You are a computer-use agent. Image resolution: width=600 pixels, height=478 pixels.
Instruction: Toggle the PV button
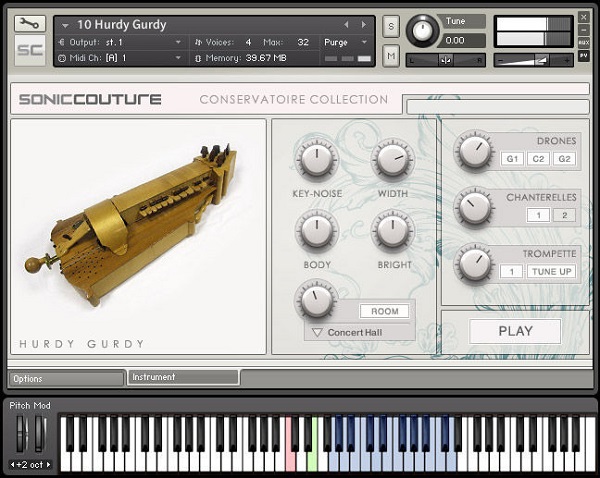(x=584, y=55)
